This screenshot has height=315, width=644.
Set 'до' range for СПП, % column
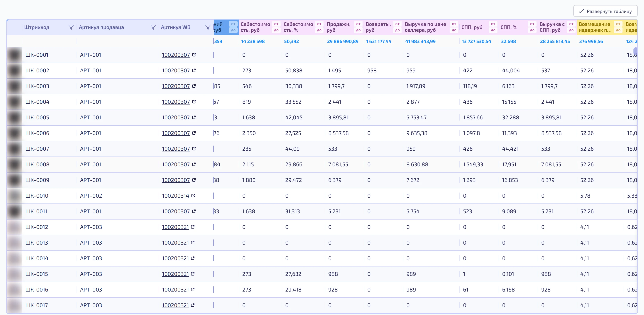pos(532,30)
